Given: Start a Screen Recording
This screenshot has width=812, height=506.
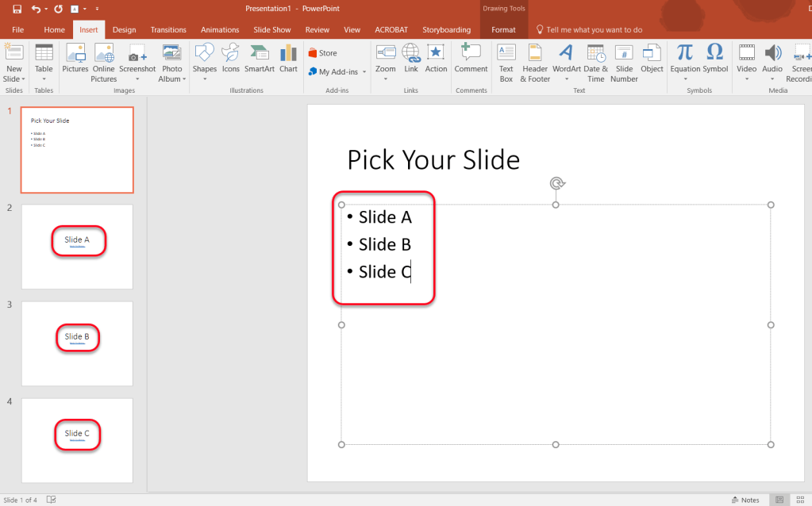Looking at the screenshot, I should (x=800, y=62).
